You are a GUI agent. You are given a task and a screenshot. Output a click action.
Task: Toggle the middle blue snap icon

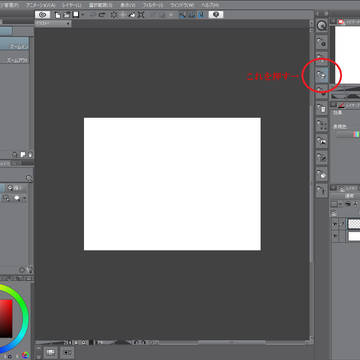pos(192,15)
